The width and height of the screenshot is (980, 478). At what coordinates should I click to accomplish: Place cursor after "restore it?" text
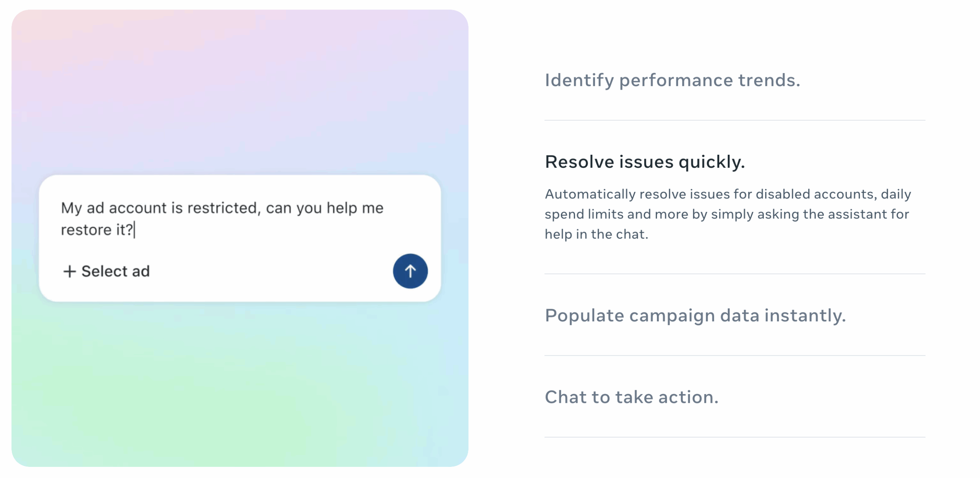[135, 230]
